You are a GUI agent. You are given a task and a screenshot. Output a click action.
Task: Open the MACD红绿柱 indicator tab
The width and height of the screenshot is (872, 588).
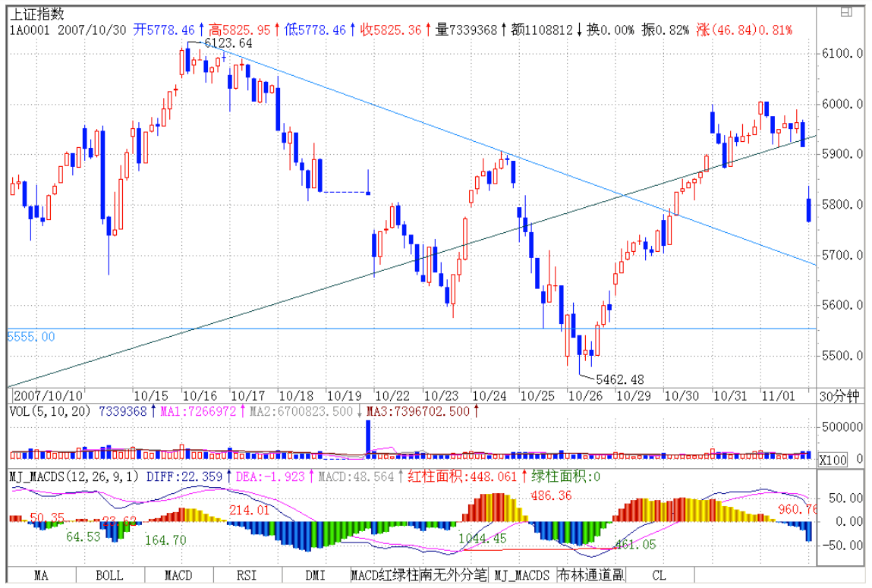pyautogui.click(x=385, y=575)
